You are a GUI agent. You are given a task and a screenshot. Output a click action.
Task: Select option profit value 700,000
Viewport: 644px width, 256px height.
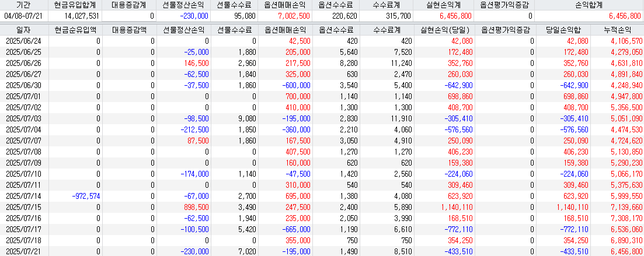(x=298, y=96)
